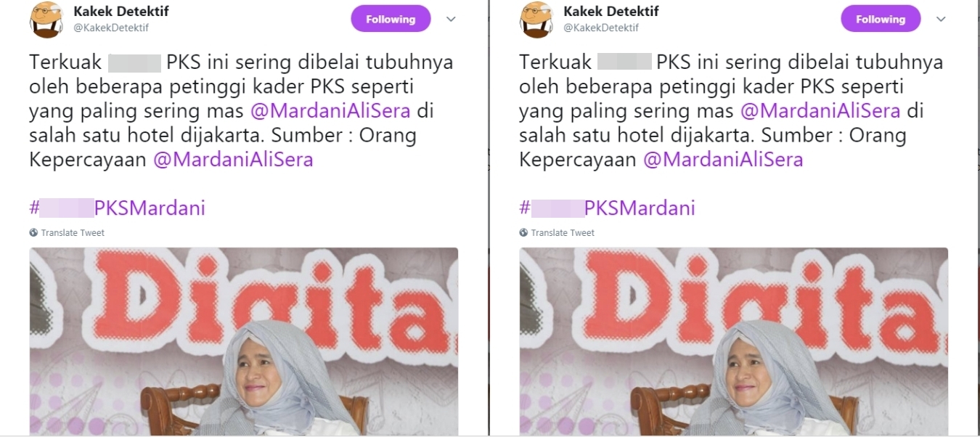
Task: Toggle the right tweet's Following button
Action: tap(881, 20)
